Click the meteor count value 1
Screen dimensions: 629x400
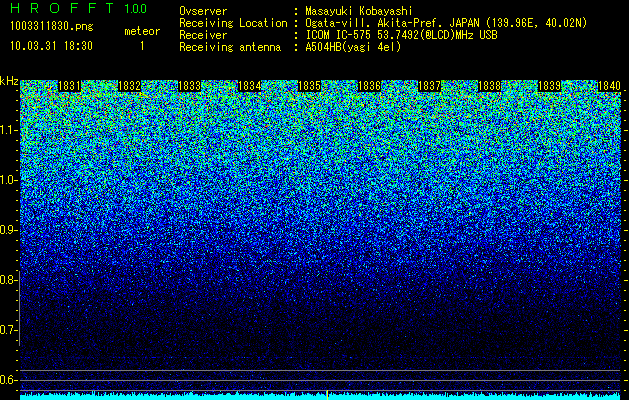coord(142,46)
